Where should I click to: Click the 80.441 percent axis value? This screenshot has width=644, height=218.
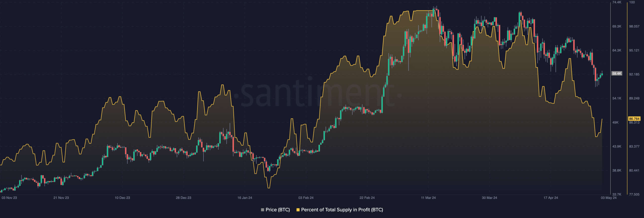point(634,170)
